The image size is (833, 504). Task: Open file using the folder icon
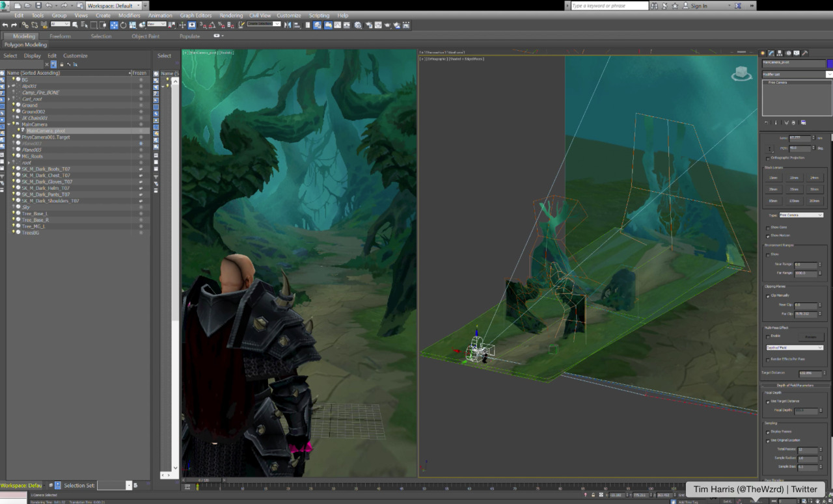27,5
